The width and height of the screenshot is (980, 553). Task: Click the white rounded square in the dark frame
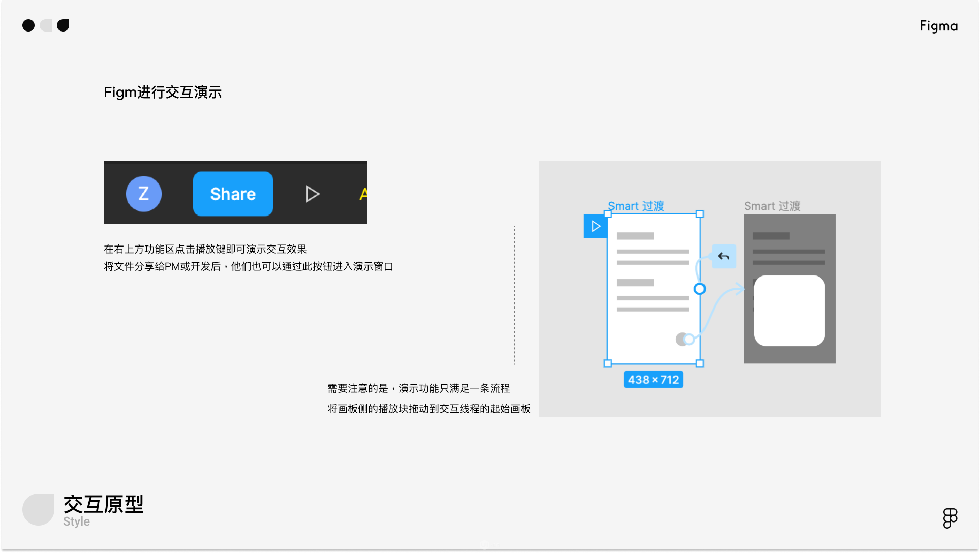pos(789,311)
